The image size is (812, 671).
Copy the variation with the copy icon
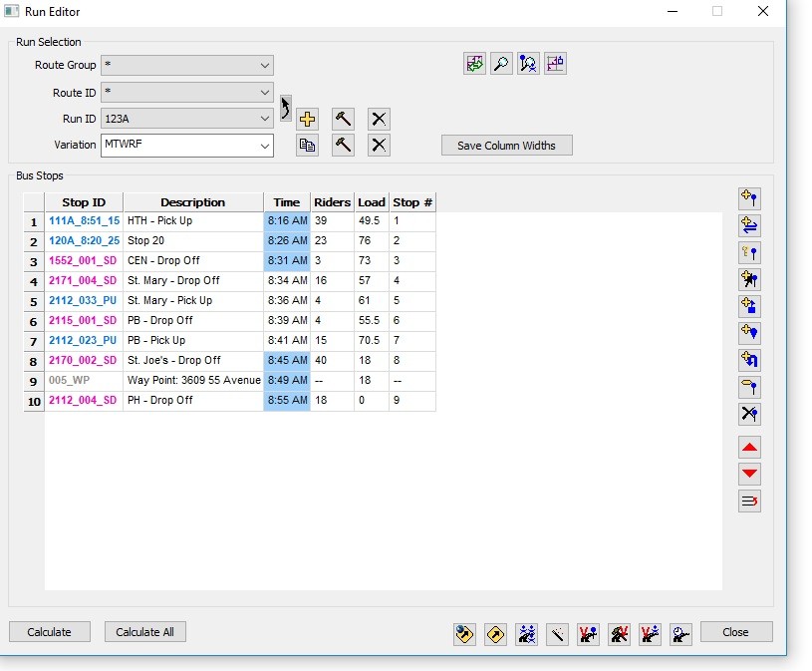click(307, 146)
